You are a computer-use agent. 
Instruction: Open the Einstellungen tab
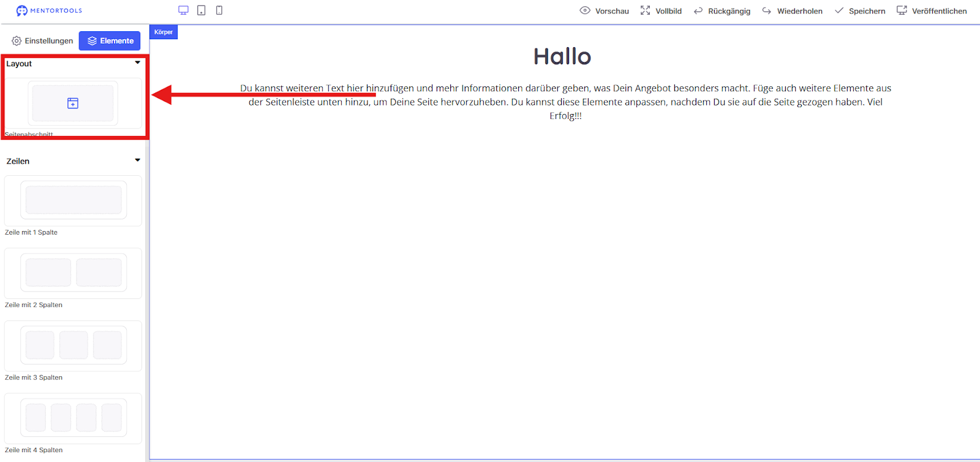point(42,41)
